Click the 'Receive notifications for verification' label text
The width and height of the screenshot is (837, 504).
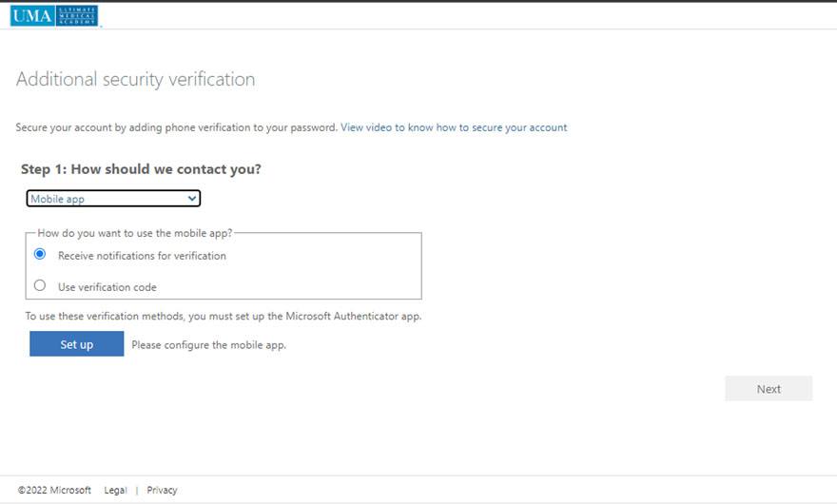click(142, 256)
